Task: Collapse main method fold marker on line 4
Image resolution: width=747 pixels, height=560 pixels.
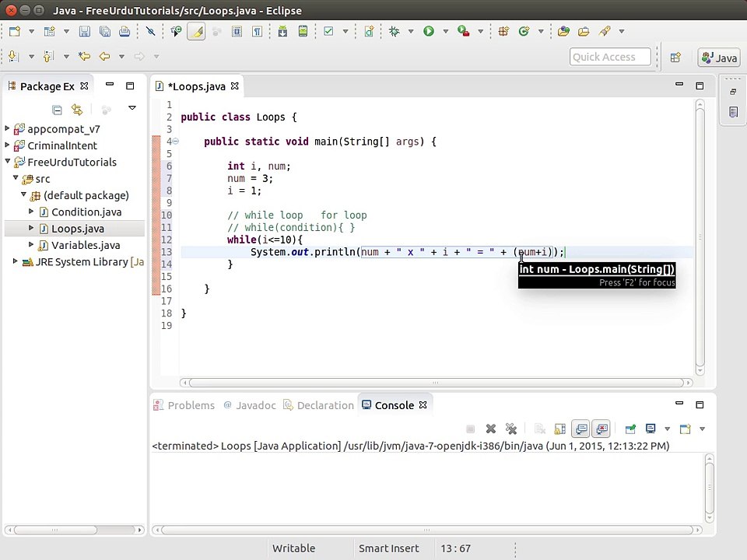Action: pyautogui.click(x=175, y=141)
